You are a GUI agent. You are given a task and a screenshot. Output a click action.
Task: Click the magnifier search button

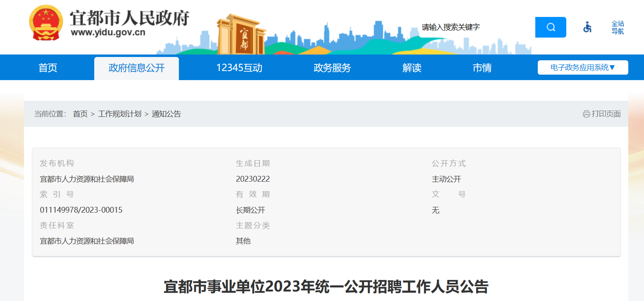550,27
